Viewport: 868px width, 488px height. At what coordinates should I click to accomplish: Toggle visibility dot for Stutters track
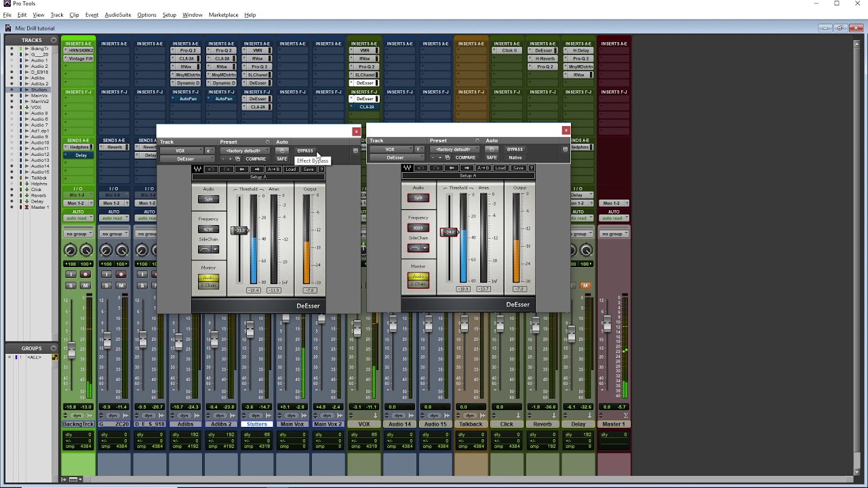11,89
